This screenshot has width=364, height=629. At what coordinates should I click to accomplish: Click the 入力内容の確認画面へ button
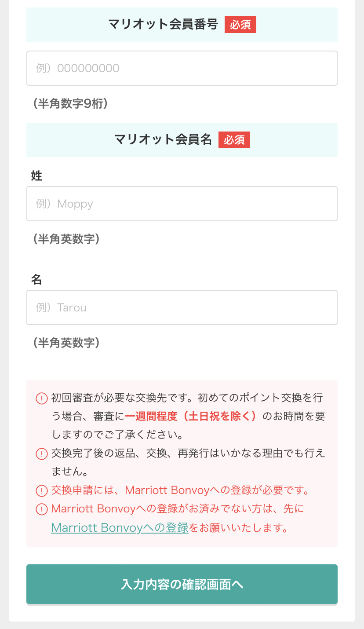coord(182,584)
